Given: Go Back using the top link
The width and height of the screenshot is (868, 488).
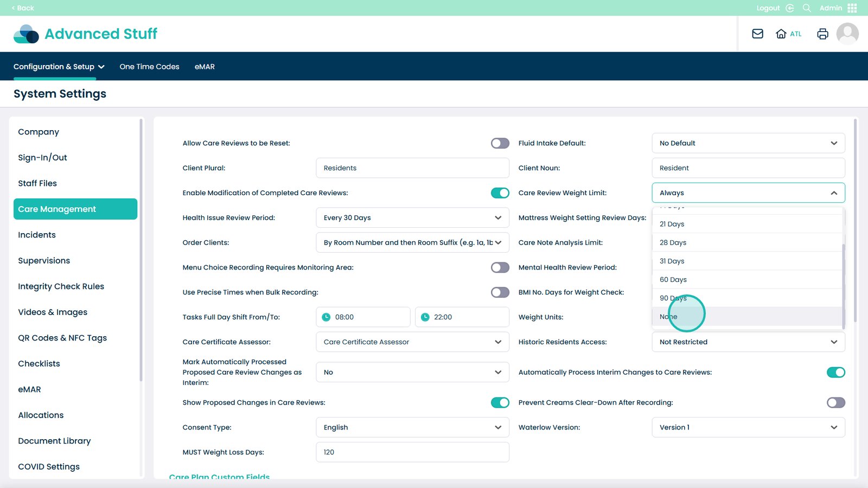Looking at the screenshot, I should coord(23,8).
